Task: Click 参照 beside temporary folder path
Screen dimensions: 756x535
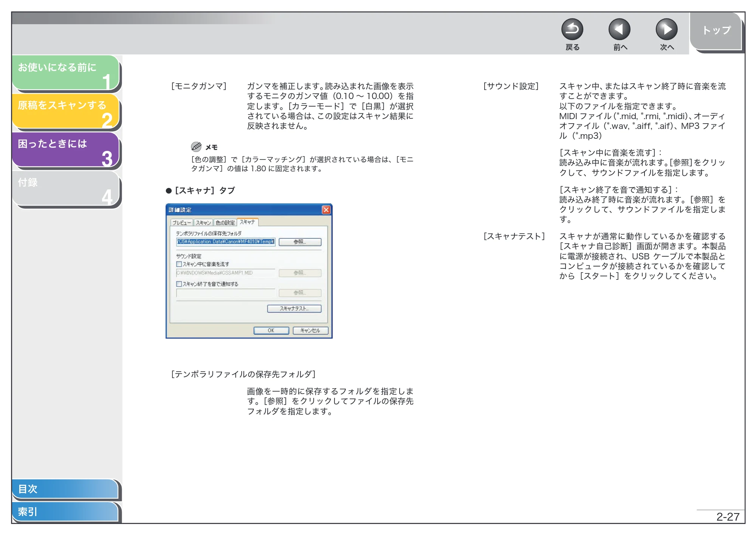Action: pyautogui.click(x=300, y=242)
